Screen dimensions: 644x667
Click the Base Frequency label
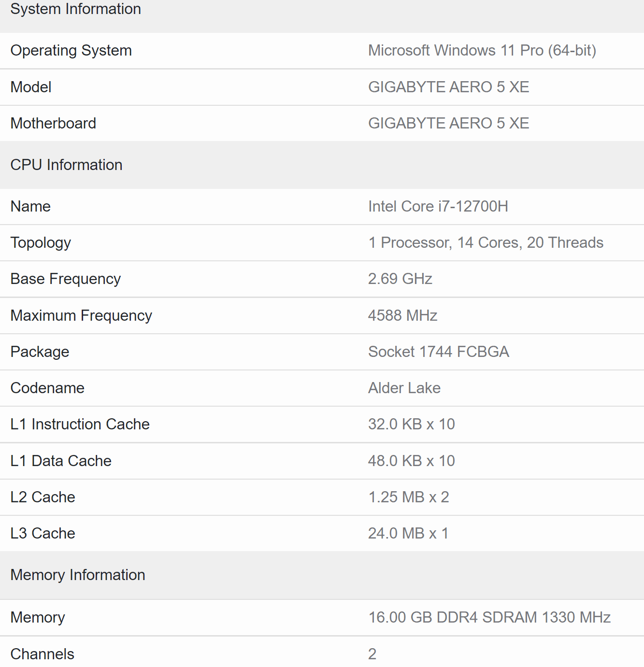pyautogui.click(x=65, y=279)
